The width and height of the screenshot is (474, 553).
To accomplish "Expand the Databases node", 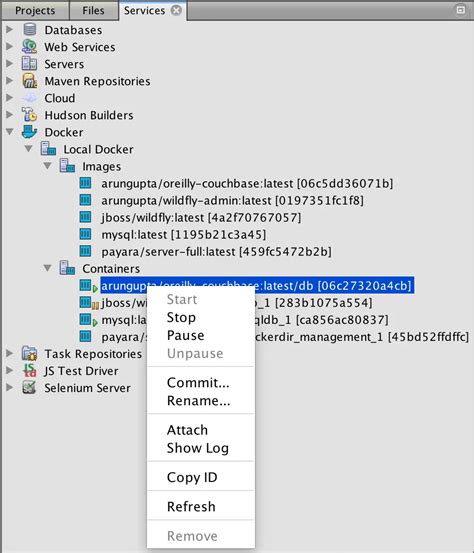I will pyautogui.click(x=10, y=29).
